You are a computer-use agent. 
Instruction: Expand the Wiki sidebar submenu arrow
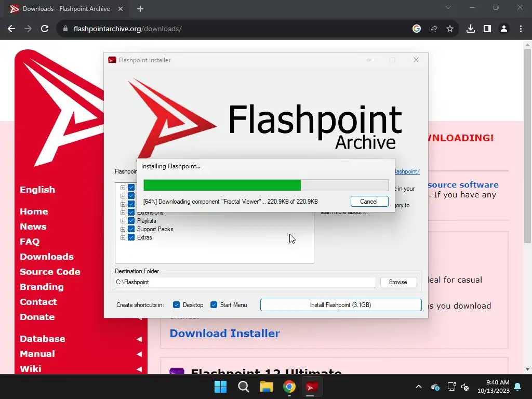(139, 369)
